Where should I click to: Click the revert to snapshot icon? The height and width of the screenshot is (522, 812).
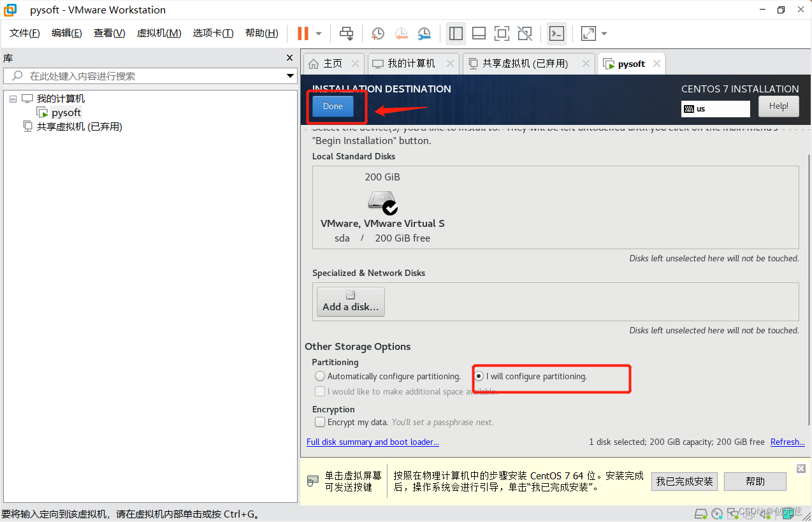(x=401, y=33)
